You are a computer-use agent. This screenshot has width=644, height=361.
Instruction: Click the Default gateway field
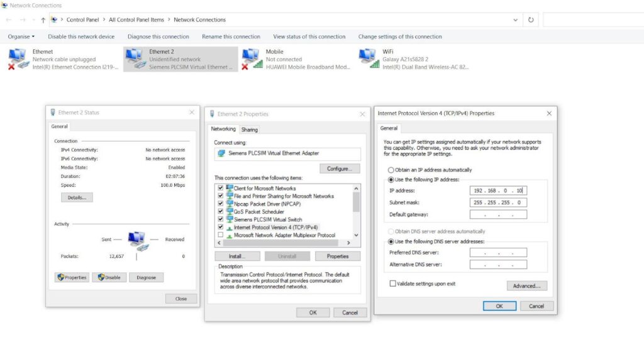498,214
